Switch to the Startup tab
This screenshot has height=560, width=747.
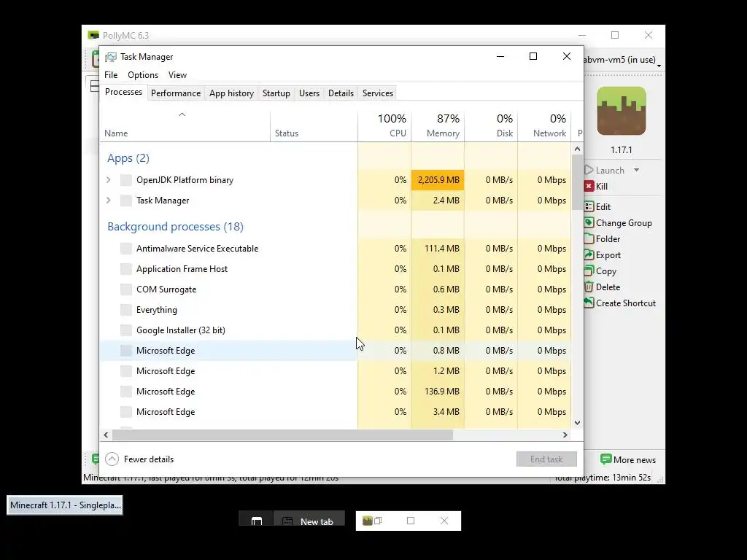276,93
